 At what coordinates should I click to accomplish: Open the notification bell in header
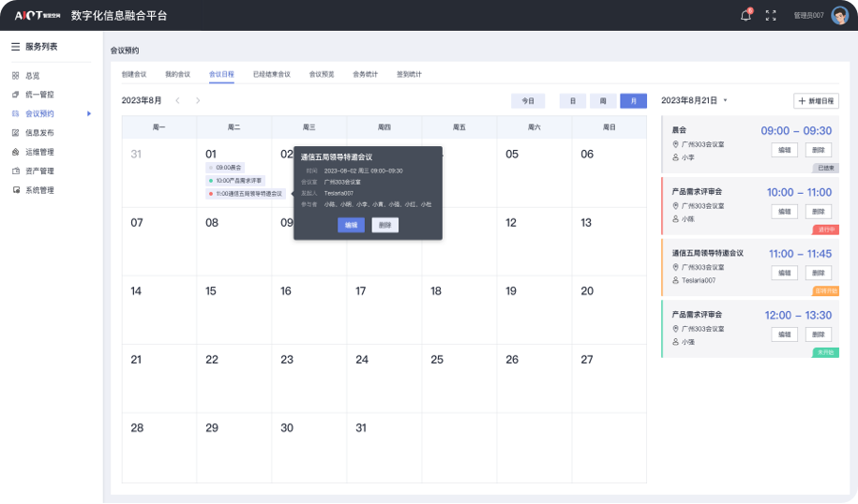tap(745, 15)
